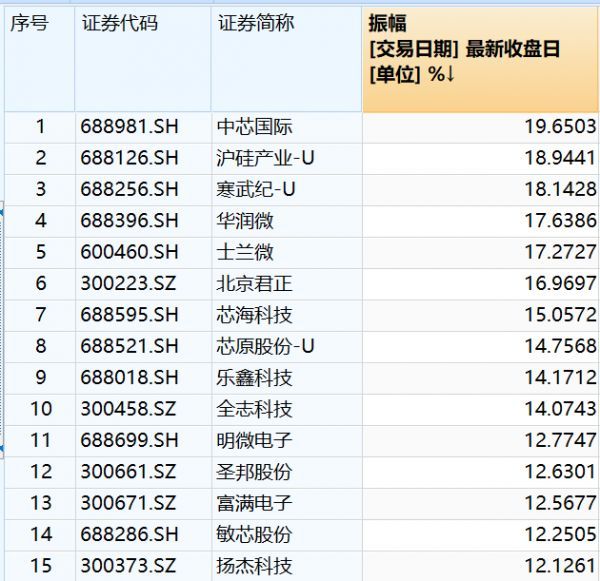Select stock name 士兰微

245,252
